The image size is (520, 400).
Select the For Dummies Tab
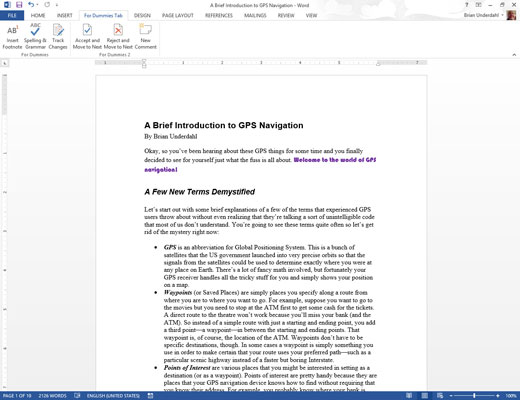coord(103,15)
